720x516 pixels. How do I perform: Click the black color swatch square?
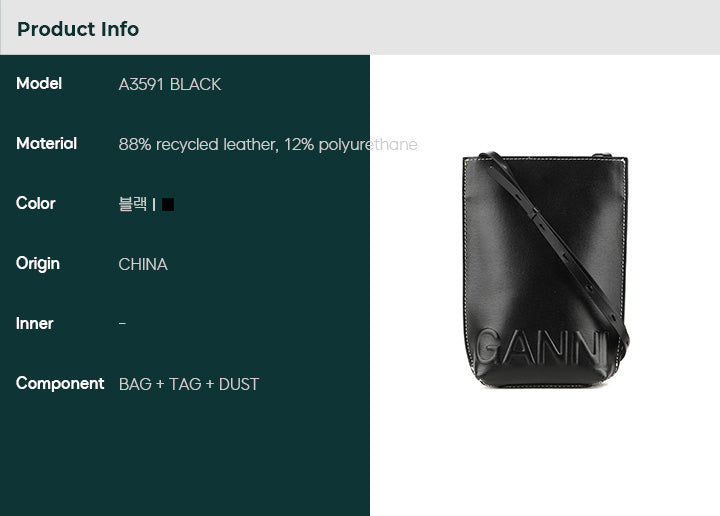click(x=168, y=204)
